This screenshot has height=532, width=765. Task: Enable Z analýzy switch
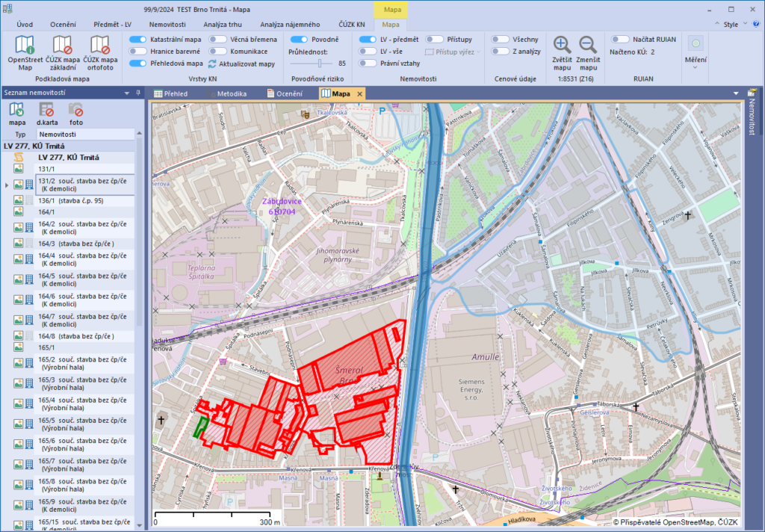tap(500, 52)
